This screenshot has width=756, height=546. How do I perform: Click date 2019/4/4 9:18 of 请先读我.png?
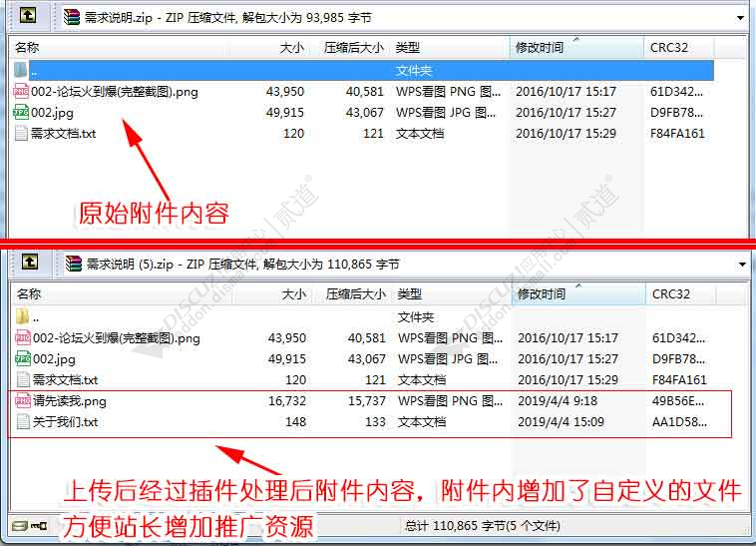coord(558,400)
